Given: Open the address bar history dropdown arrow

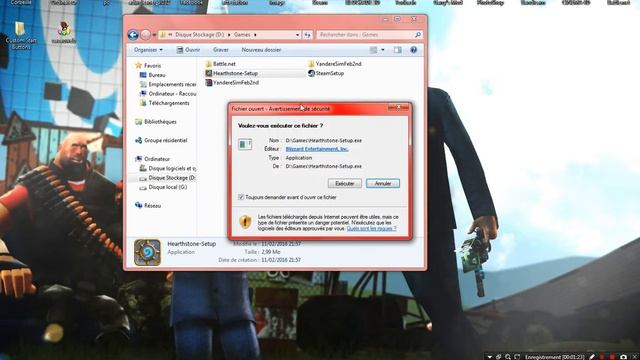Looking at the screenshot, I should click(x=298, y=35).
